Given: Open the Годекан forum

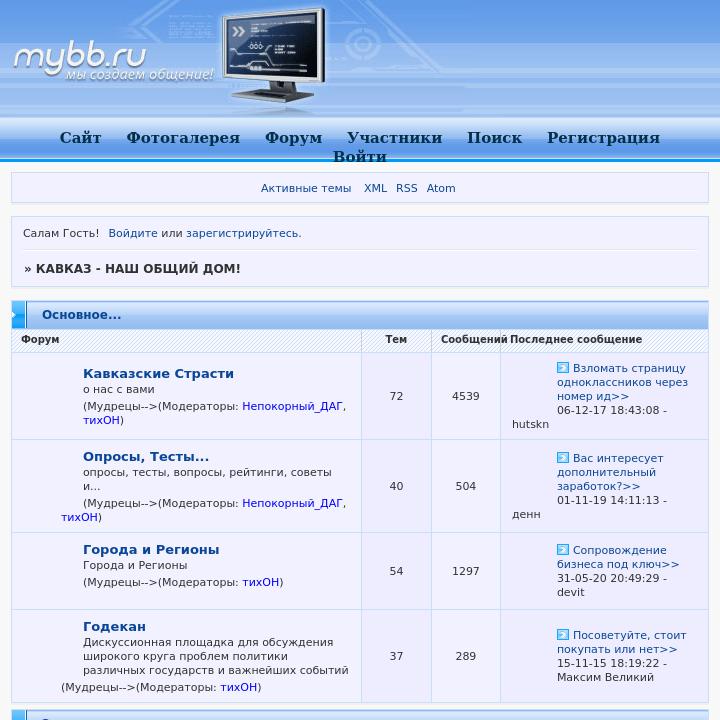Looking at the screenshot, I should [114, 626].
